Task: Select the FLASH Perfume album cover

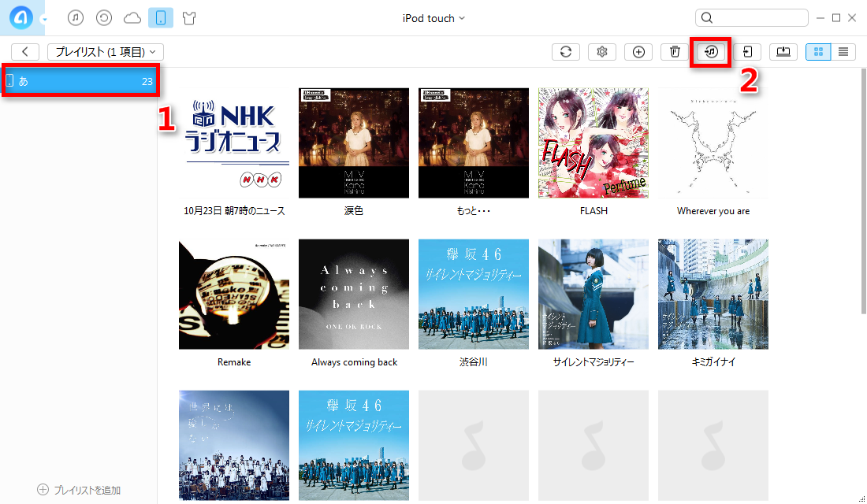Action: [x=594, y=143]
